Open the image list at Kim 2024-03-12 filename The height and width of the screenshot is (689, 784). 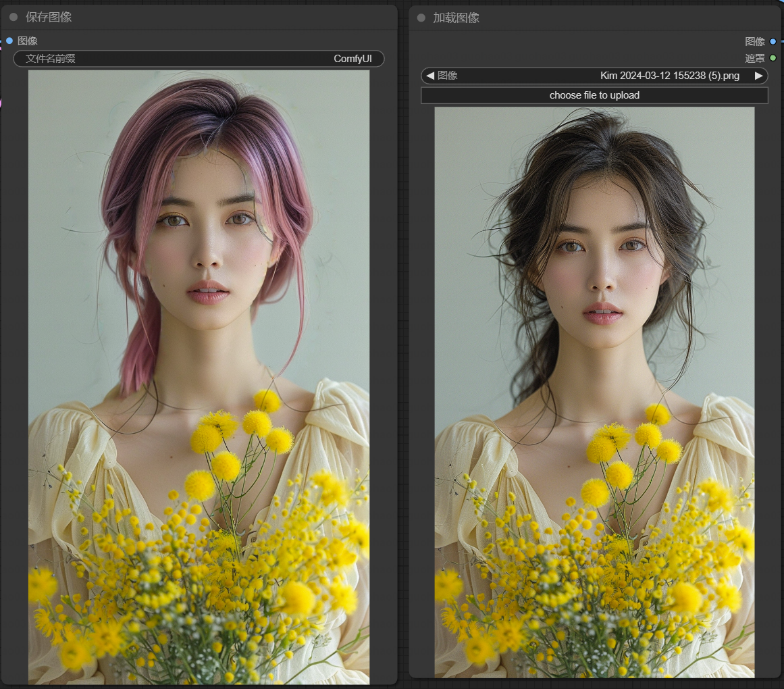point(669,76)
